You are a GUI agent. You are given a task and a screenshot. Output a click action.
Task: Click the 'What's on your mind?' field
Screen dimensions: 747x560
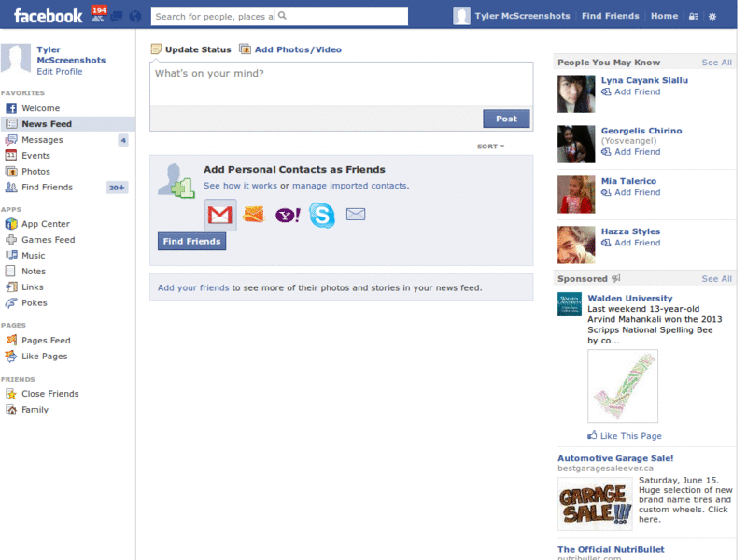[342, 84]
